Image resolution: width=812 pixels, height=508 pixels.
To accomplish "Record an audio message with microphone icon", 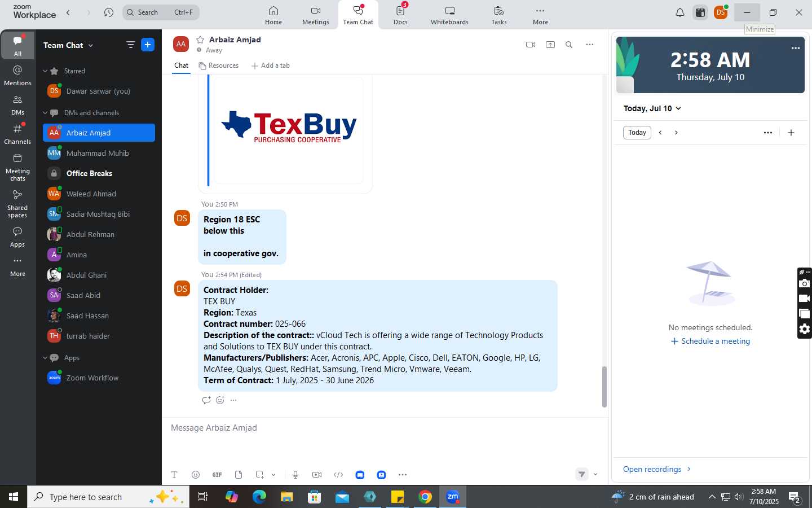I will tap(295, 475).
